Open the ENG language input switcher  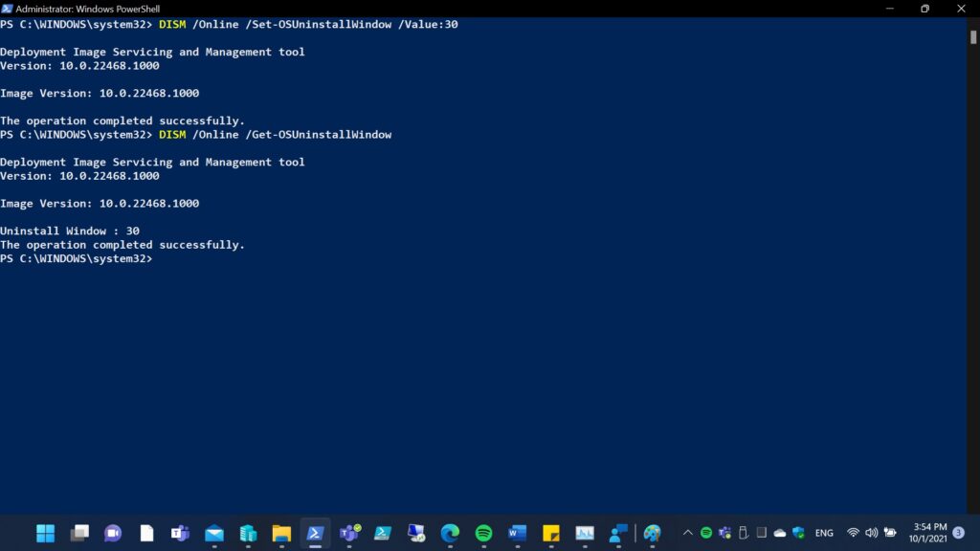coord(824,533)
